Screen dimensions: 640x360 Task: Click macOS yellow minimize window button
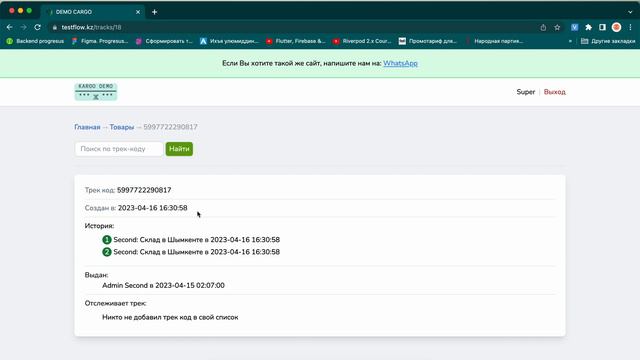coord(20,11)
